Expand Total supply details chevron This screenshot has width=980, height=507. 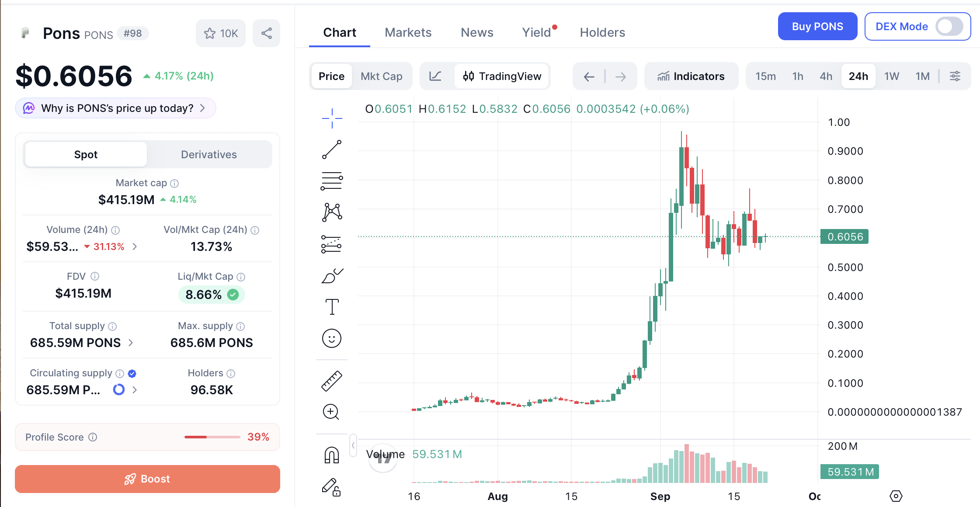point(131,343)
